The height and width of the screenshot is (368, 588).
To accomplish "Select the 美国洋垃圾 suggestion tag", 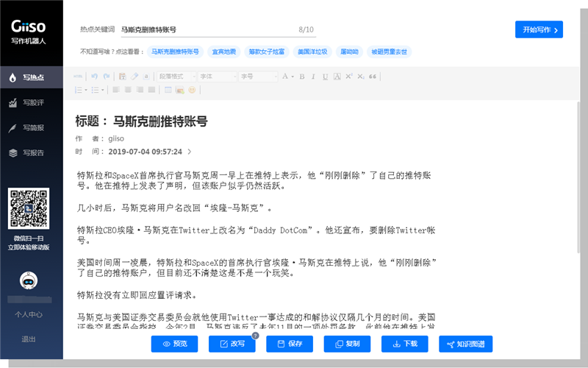I will pos(312,52).
